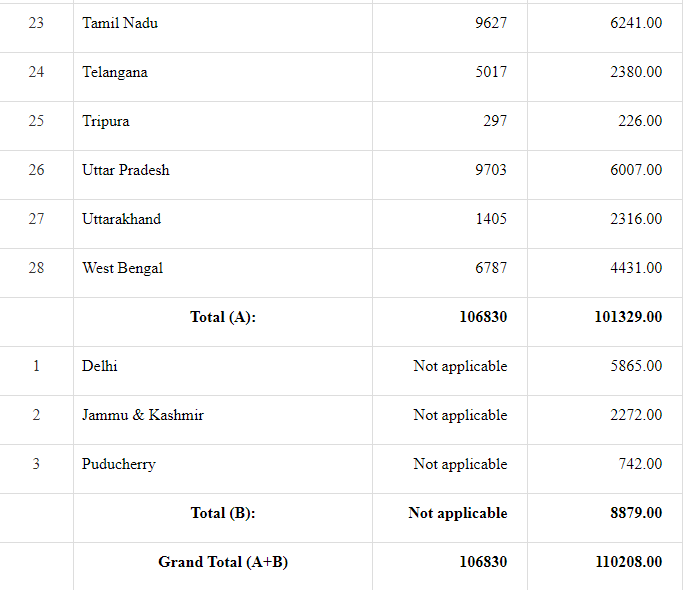Click the Total (B) label
This screenshot has width=683, height=590.
tap(223, 513)
